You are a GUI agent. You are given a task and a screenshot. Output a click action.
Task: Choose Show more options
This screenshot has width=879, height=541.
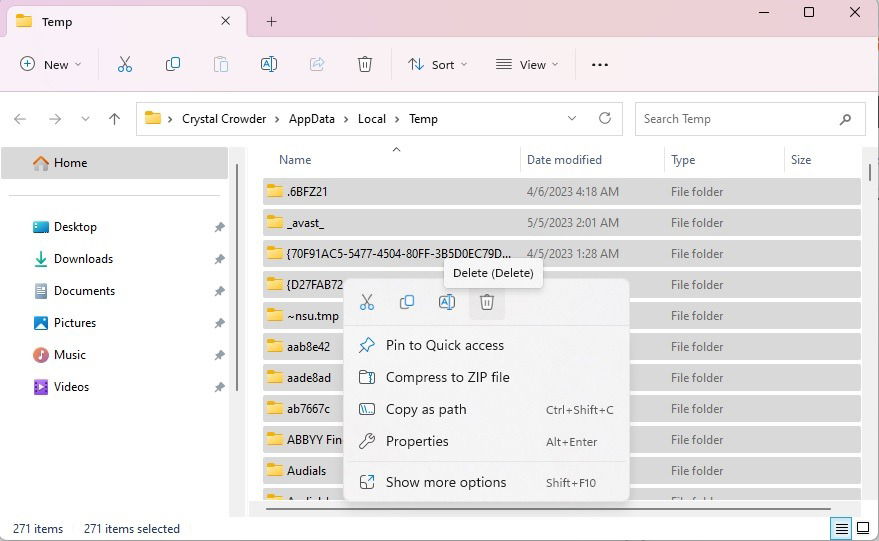(486, 482)
